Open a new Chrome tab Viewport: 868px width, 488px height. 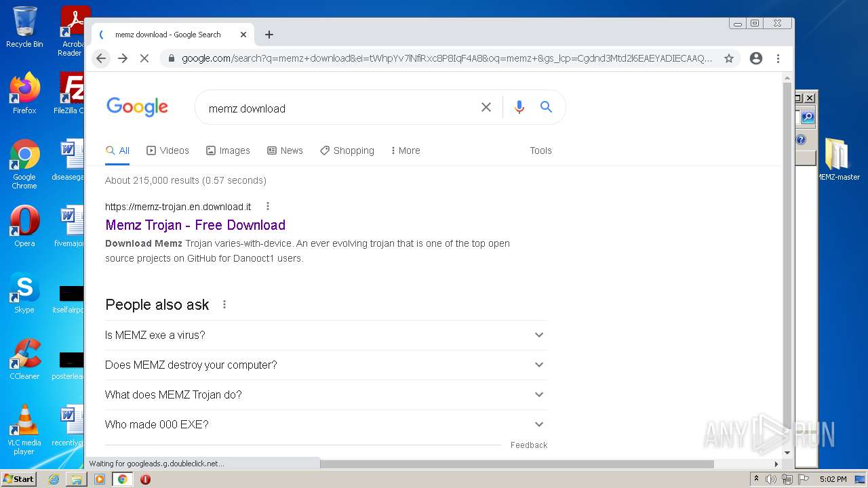coord(269,35)
